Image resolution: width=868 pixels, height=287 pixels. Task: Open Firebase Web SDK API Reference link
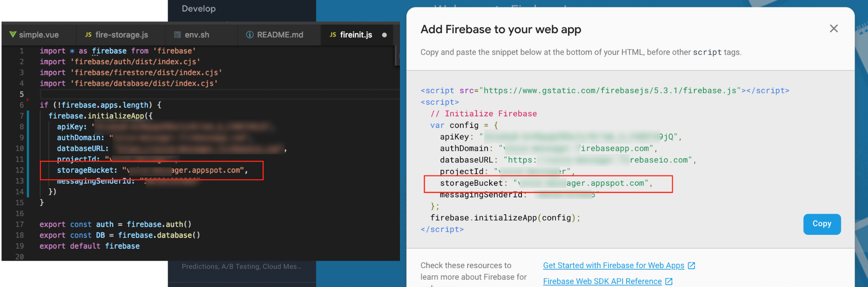pos(602,281)
